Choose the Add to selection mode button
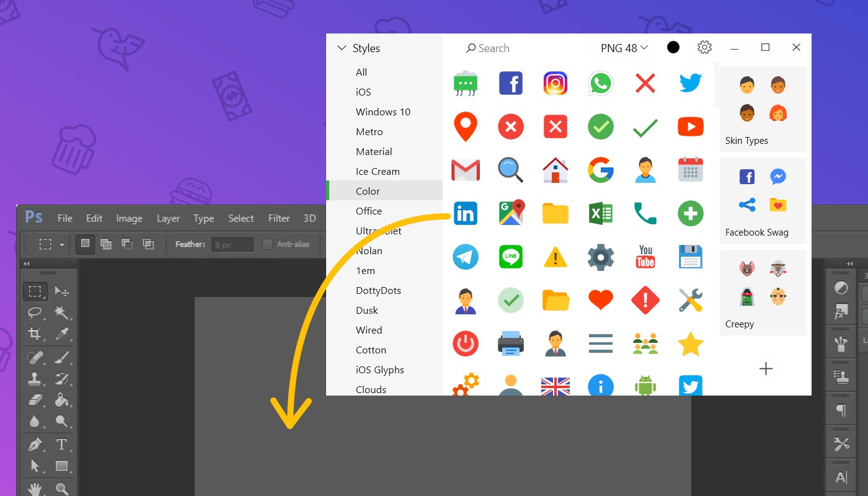This screenshot has height=496, width=868. point(106,244)
